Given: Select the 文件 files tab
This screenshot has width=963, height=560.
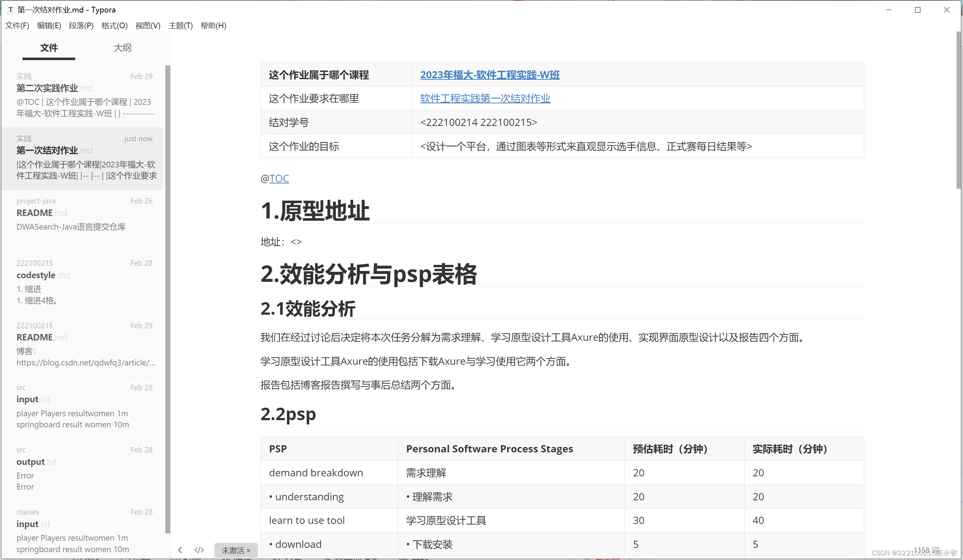Looking at the screenshot, I should (49, 48).
